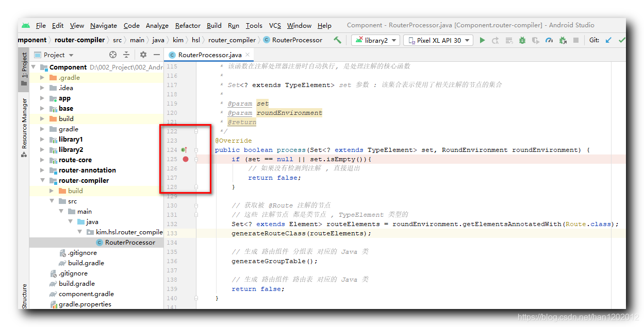The image size is (644, 327).
Task: Click the hsl breadcrumb segment
Action: point(196,40)
